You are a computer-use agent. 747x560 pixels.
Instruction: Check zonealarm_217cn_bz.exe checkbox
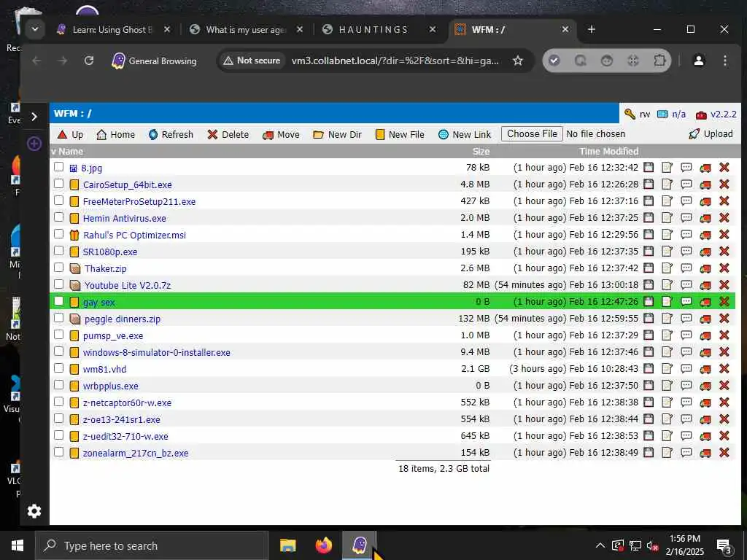pos(58,452)
